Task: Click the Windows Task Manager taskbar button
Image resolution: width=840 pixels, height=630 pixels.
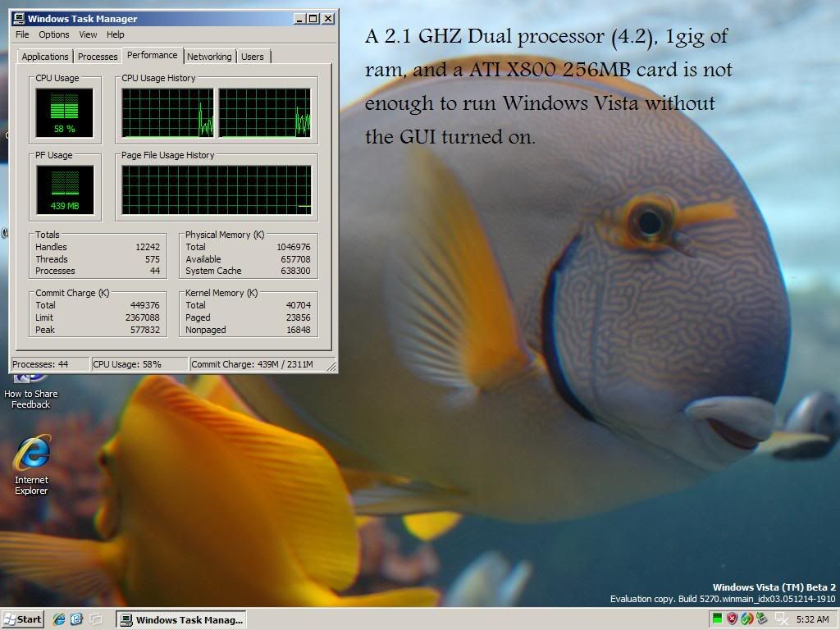Action: pos(181,620)
